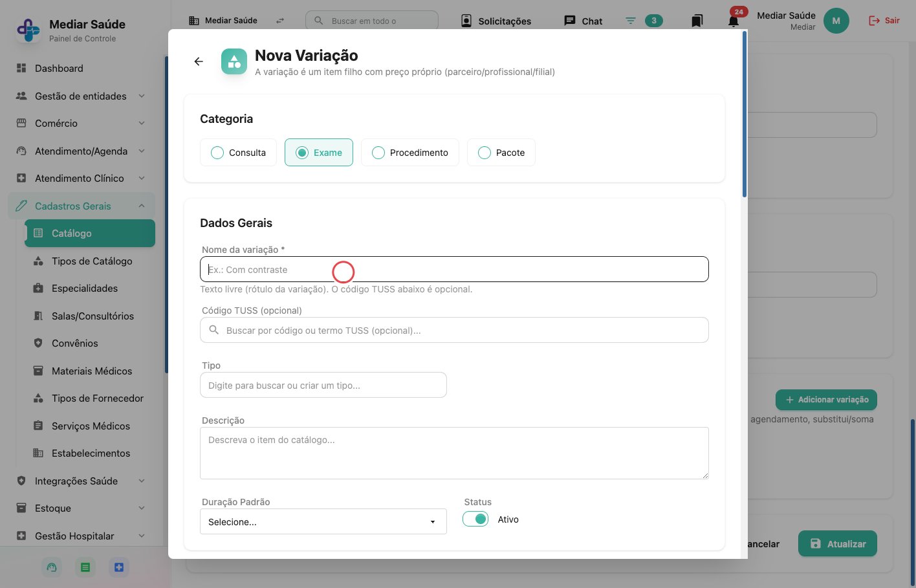Click the blue plus shortcut at sidebar bottom
Screen dimensions: 916x588
pyautogui.click(x=118, y=567)
